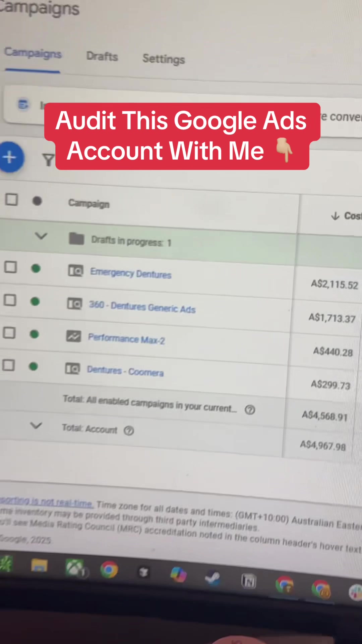Open the green leaf taskbar icon
This screenshot has height=644, width=362.
[6, 563]
